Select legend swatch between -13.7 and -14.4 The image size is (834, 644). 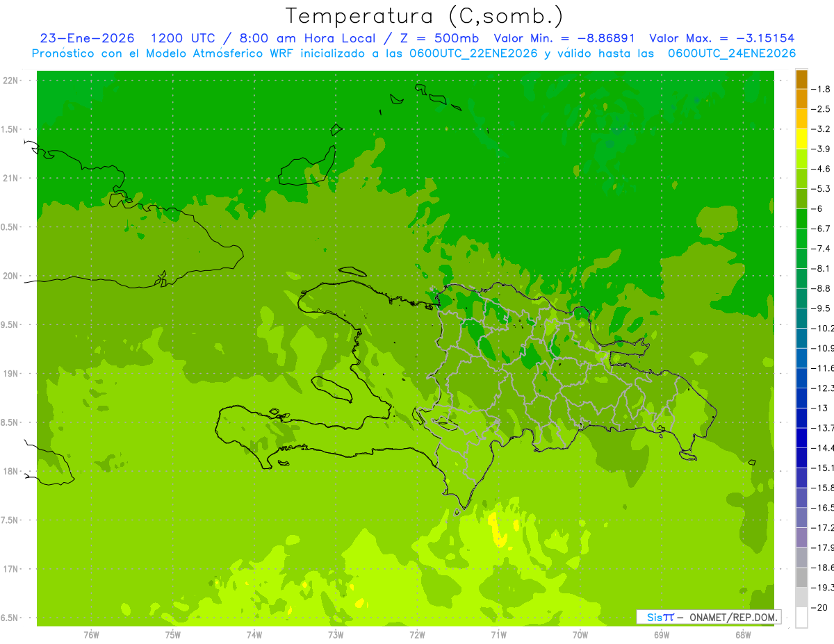(x=801, y=438)
